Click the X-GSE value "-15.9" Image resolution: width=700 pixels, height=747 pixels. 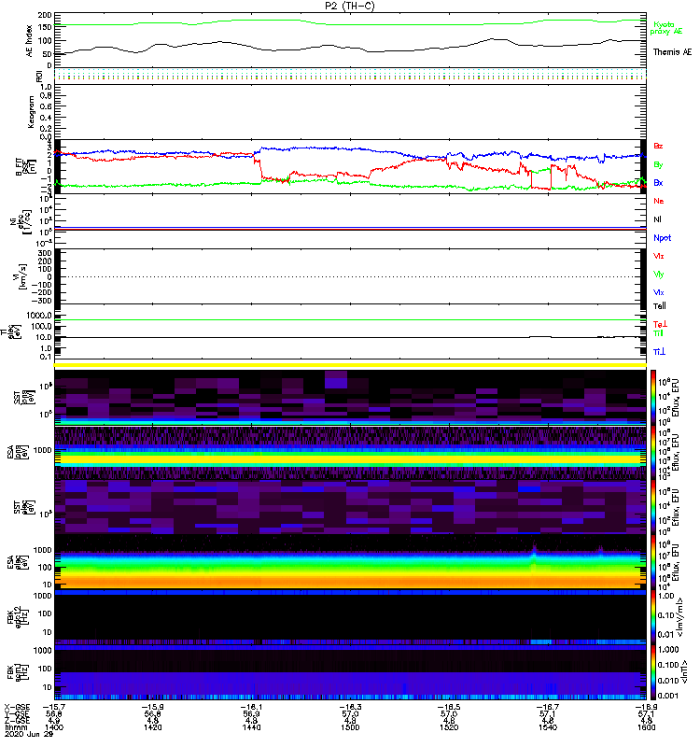pos(153,707)
